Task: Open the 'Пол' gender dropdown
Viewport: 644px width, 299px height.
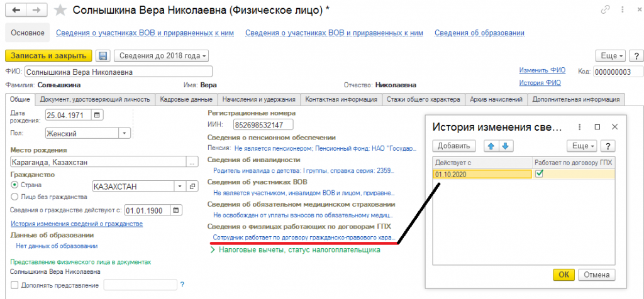Action: click(125, 133)
